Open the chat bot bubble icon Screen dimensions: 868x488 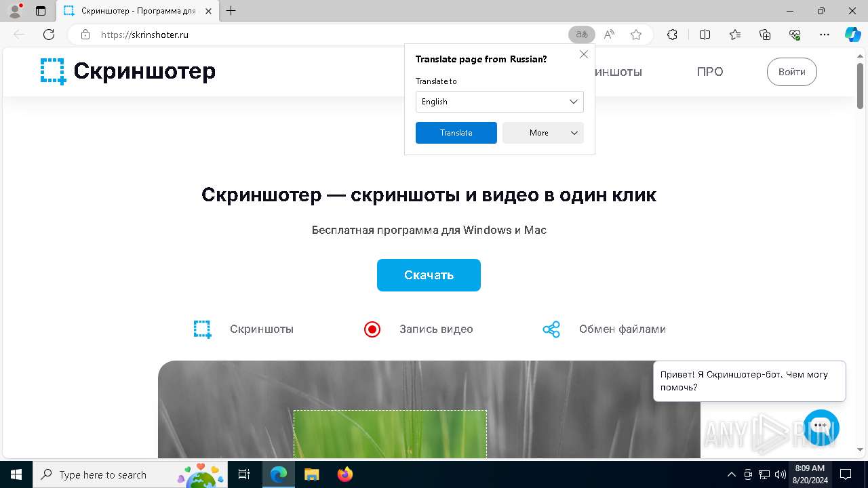pyautogui.click(x=821, y=427)
